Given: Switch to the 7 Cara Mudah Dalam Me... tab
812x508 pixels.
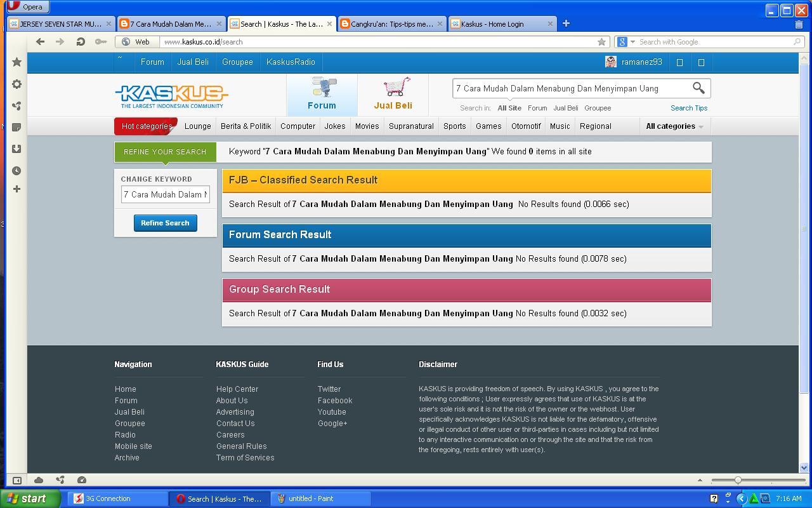Looking at the screenshot, I should tap(171, 24).
